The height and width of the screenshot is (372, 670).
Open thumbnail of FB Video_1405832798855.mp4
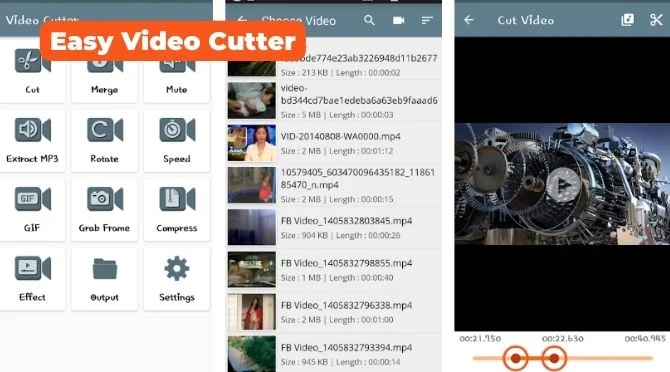[252, 269]
